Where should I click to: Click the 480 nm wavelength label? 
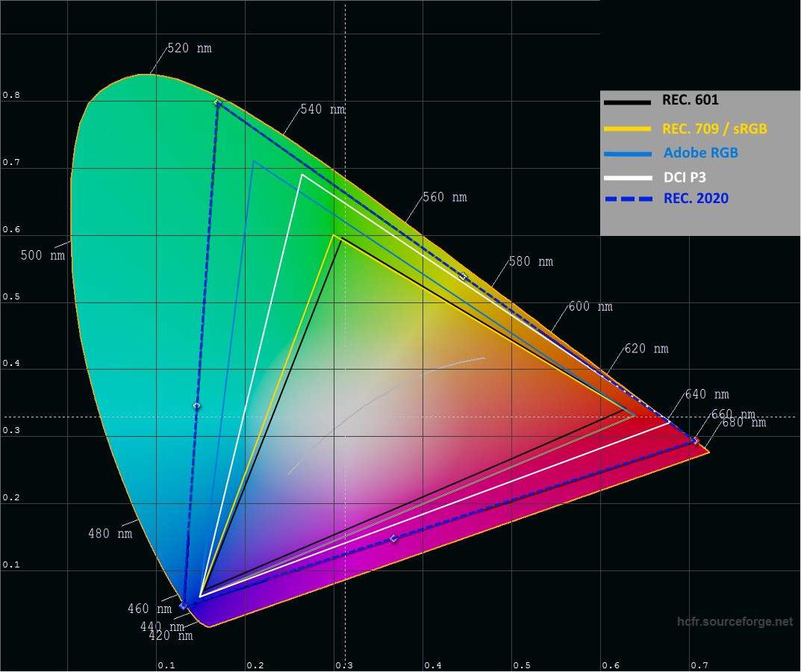coord(110,534)
